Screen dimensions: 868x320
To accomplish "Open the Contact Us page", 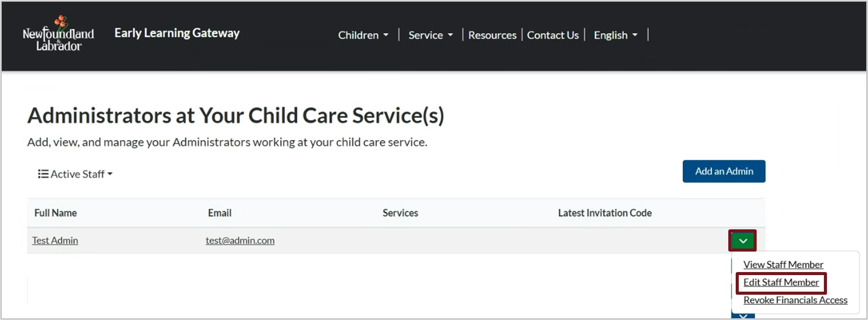I will click(x=553, y=35).
